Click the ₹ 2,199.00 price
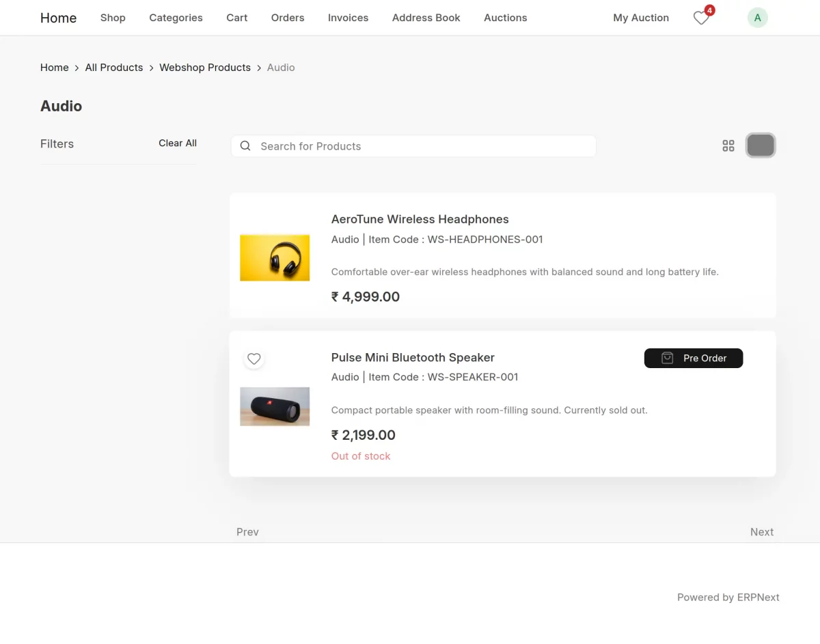Viewport: 820px width, 644px height. click(x=364, y=435)
